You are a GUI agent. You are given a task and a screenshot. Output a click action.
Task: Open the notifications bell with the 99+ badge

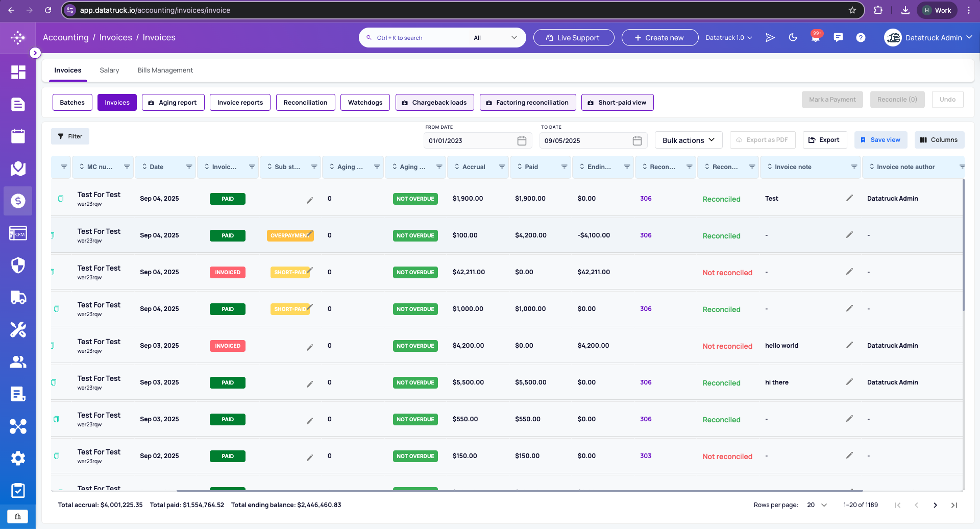click(x=816, y=37)
